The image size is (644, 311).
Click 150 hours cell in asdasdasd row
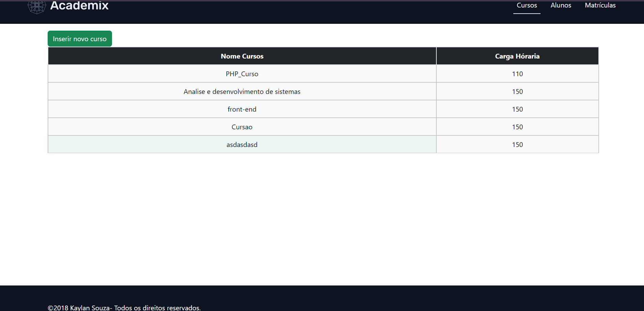[x=517, y=145]
